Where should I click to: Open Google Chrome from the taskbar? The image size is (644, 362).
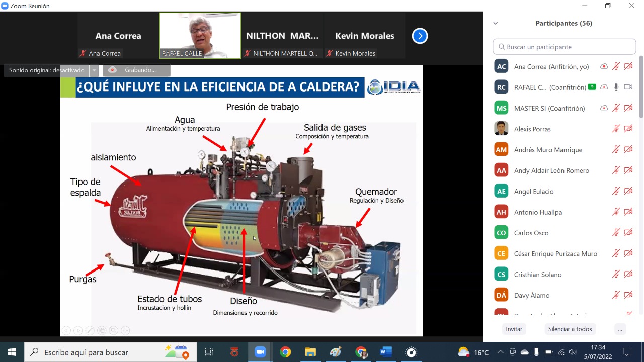pyautogui.click(x=285, y=352)
